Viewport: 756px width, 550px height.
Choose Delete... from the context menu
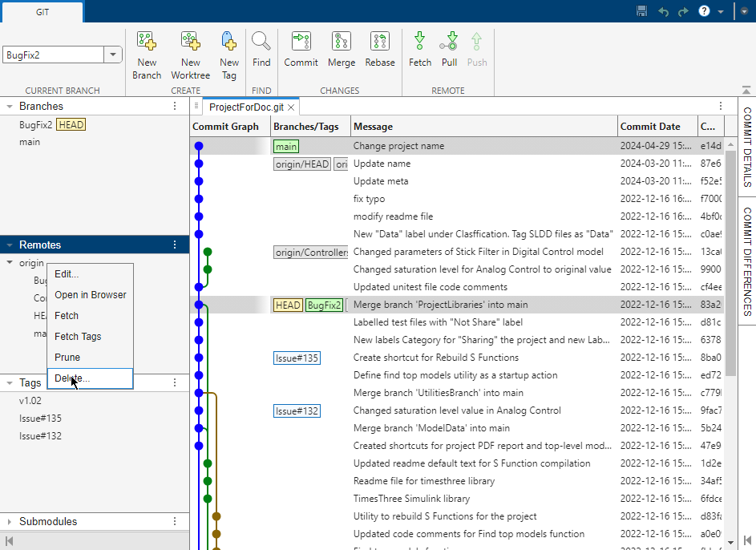74,378
